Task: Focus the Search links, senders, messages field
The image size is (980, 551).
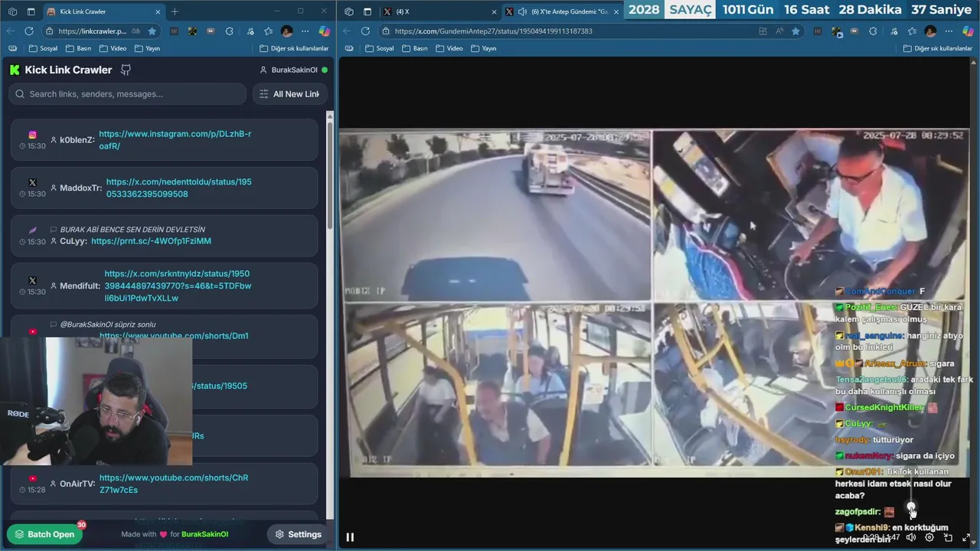Action: (128, 94)
